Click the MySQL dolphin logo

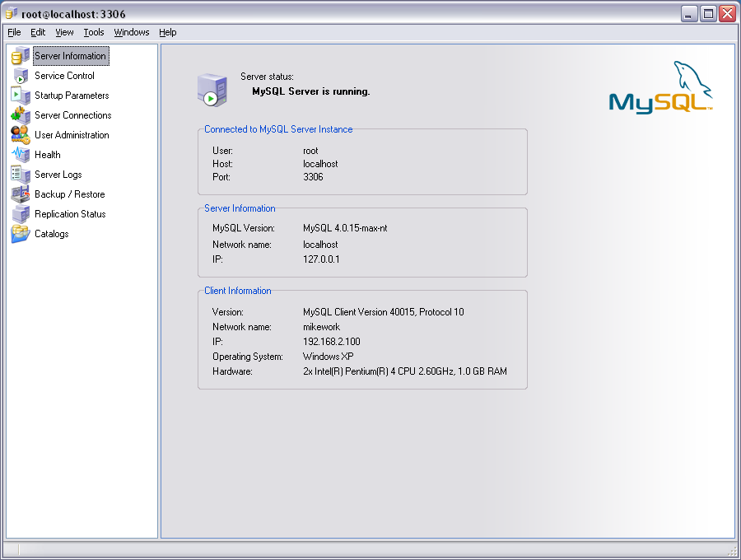tap(660, 86)
